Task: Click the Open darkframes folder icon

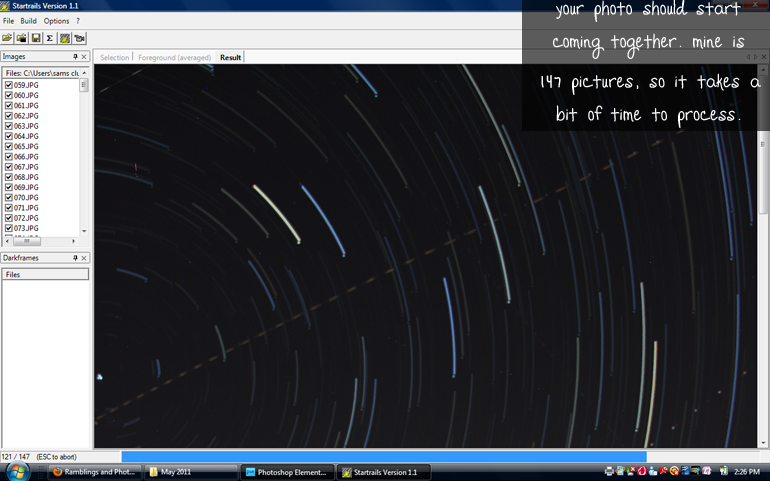Action: click(21, 38)
